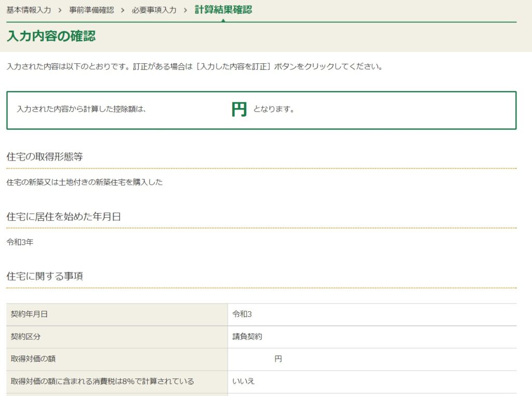Click the chevron after 事前準備確認
This screenshot has width=532, height=396.
pos(123,10)
